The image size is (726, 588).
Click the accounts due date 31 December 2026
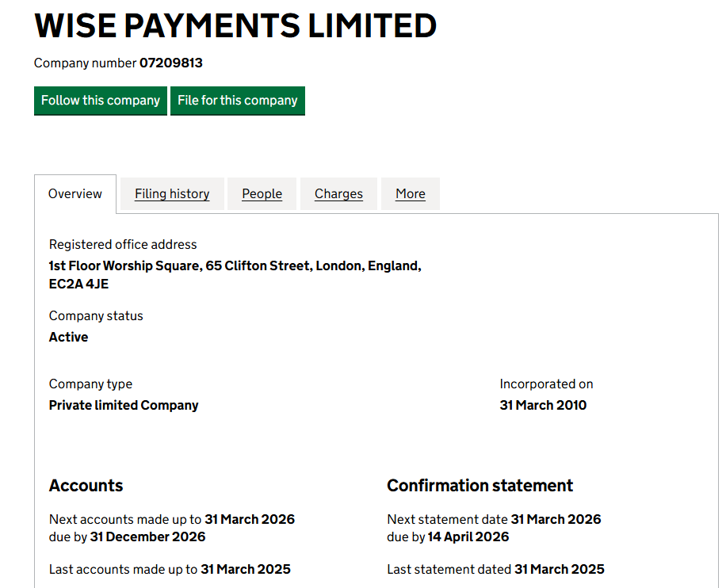(147, 536)
